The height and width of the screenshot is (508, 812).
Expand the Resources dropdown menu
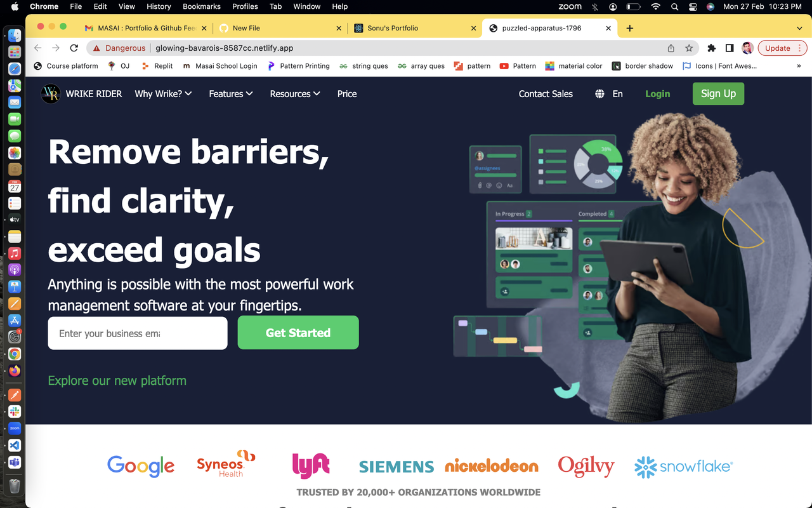(x=295, y=94)
